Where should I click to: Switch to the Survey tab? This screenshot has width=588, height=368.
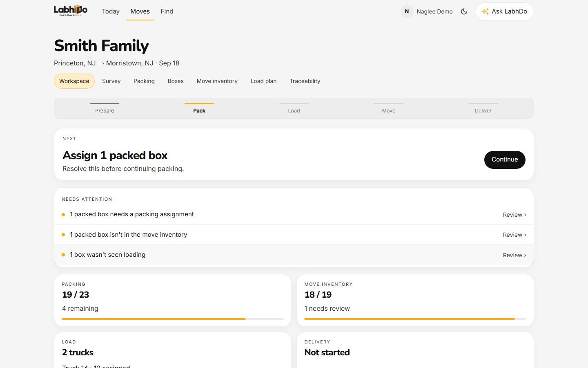click(x=111, y=81)
